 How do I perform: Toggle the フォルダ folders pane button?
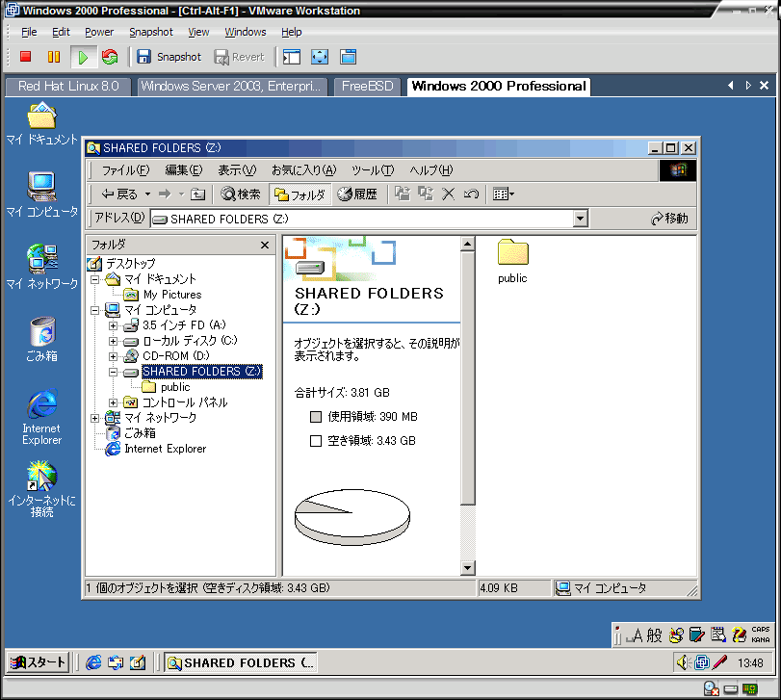299,194
